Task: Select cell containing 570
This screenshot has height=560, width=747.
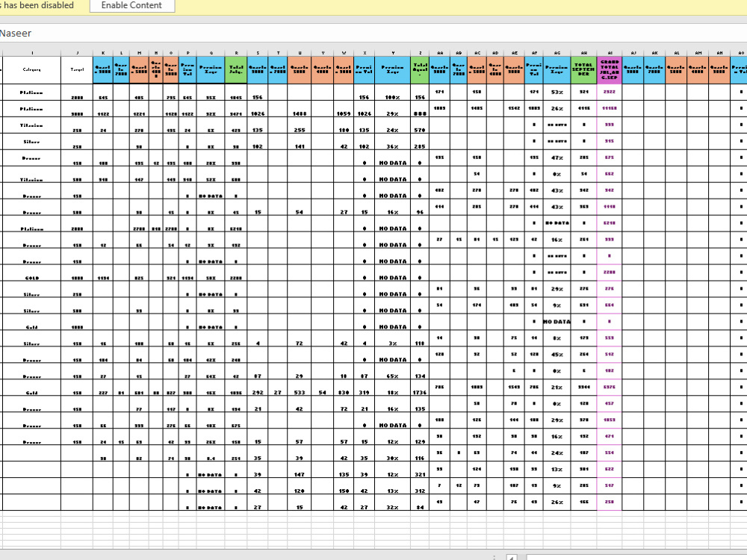Action: click(420, 125)
